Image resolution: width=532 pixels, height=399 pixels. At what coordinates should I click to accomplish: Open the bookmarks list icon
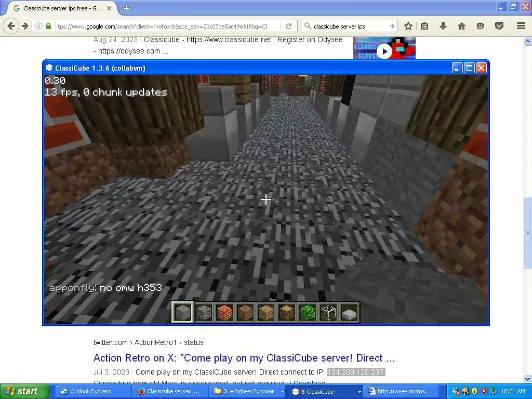pos(424,26)
